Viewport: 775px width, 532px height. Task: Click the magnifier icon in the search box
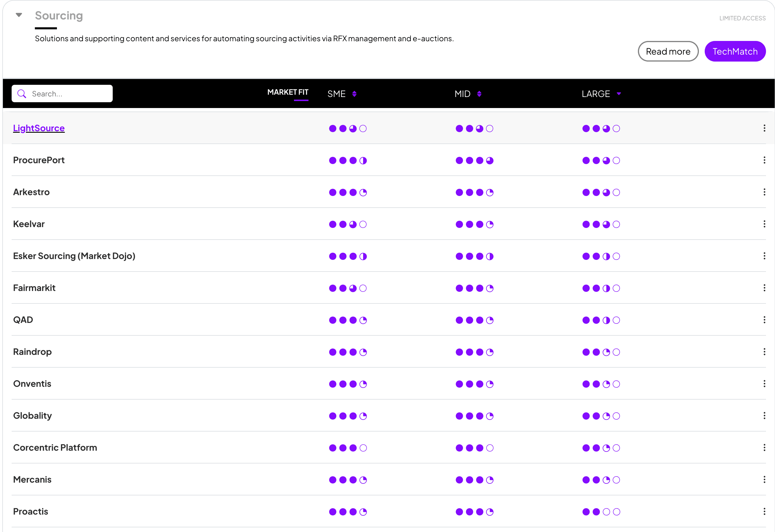coord(22,94)
